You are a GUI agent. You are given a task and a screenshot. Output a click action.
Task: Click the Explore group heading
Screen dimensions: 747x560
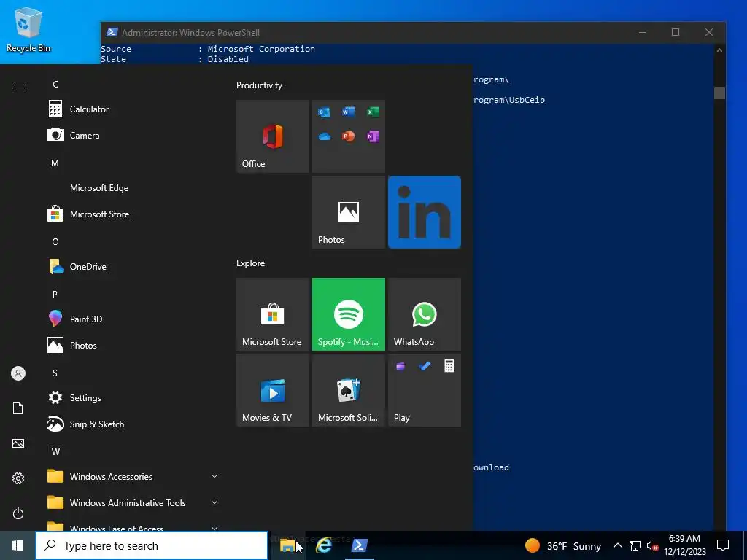tap(251, 263)
